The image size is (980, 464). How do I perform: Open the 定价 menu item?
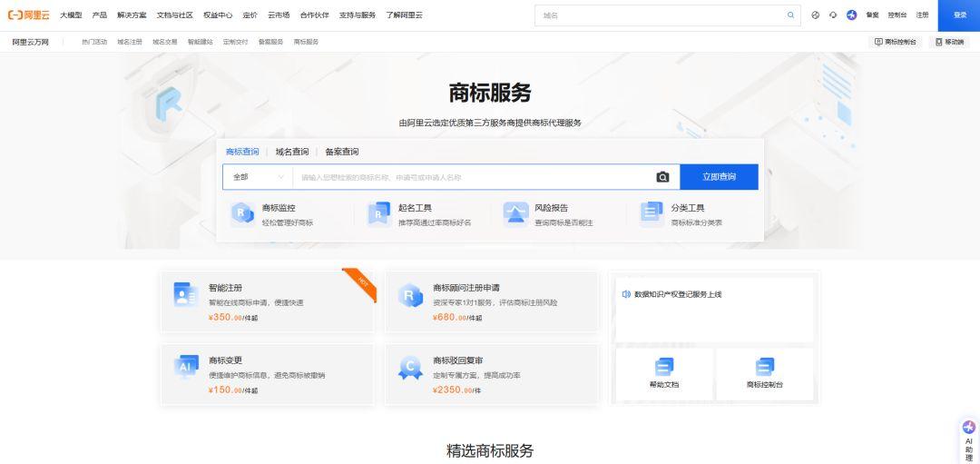(250, 15)
